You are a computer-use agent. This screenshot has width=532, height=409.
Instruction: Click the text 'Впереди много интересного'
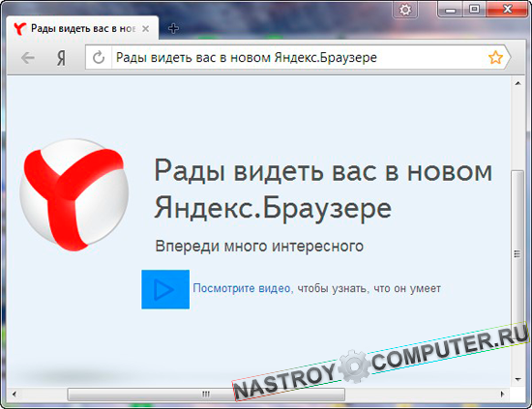point(259,247)
